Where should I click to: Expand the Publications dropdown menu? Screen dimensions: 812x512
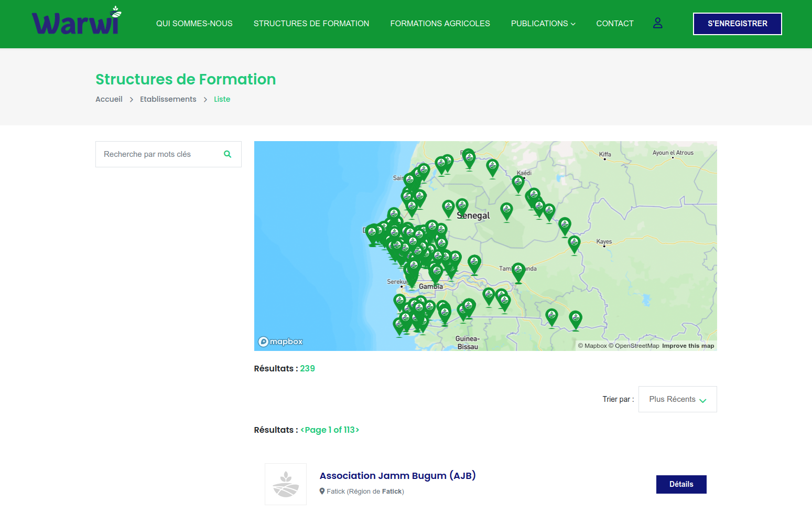point(543,24)
